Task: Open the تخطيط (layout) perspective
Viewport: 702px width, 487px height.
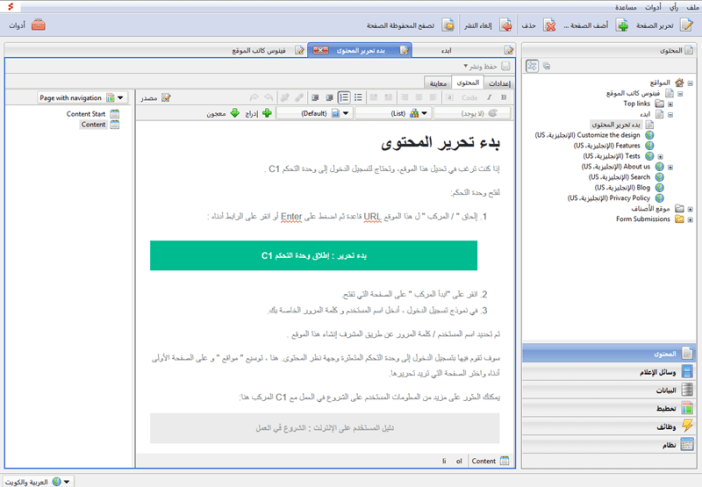Action: point(609,408)
